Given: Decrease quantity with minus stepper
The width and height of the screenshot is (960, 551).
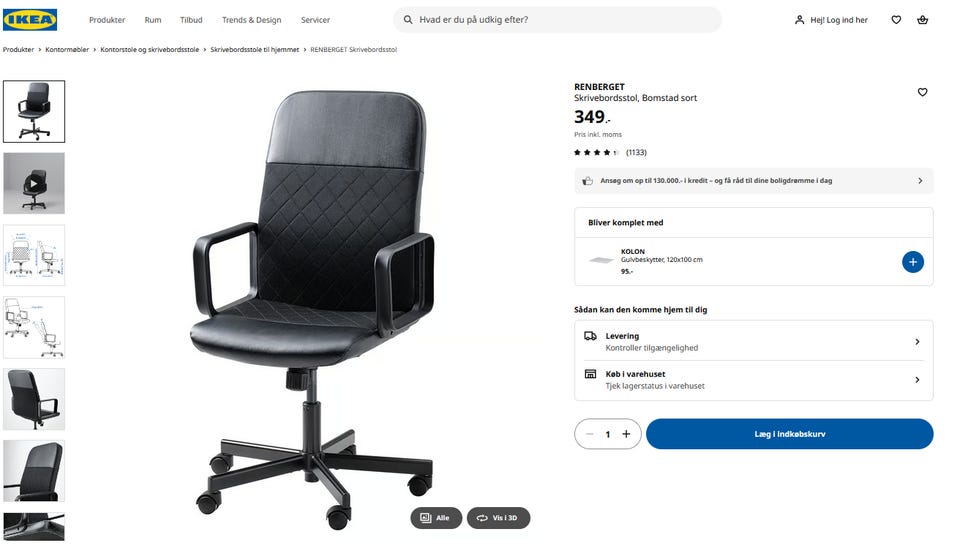Looking at the screenshot, I should [x=590, y=434].
